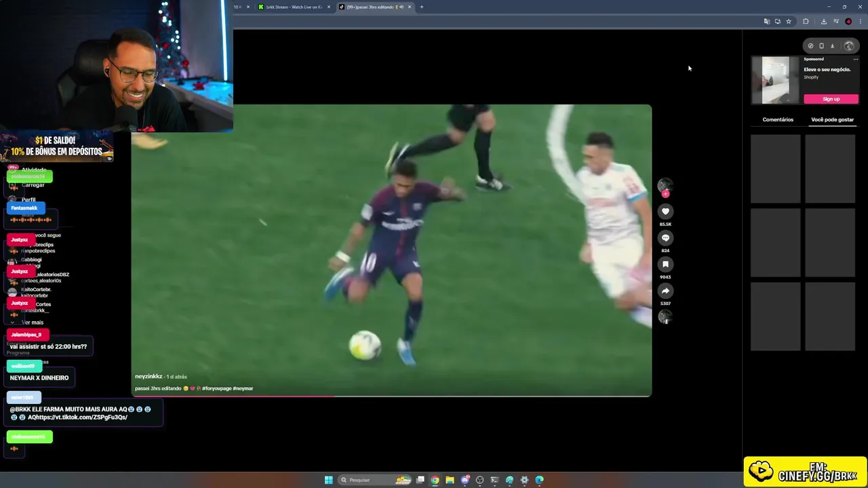Click the Sponsored ad thumbnail image
Screen dimensions: 868x488
click(x=776, y=80)
